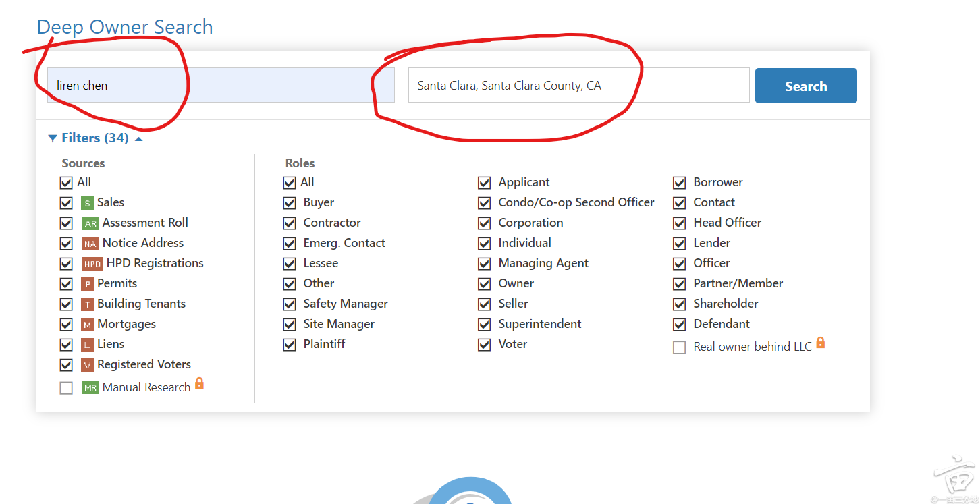Toggle the Mortgages checkbox
Image resolution: width=980 pixels, height=504 pixels.
66,325
